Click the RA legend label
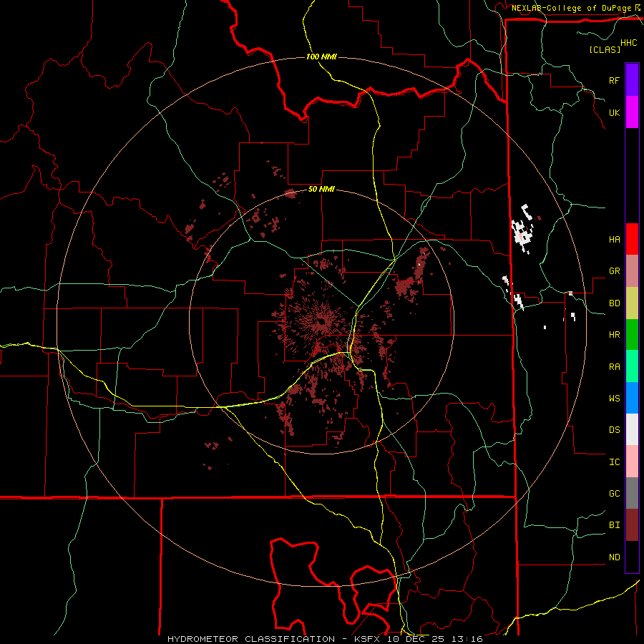This screenshot has height=644, width=644. (x=614, y=367)
